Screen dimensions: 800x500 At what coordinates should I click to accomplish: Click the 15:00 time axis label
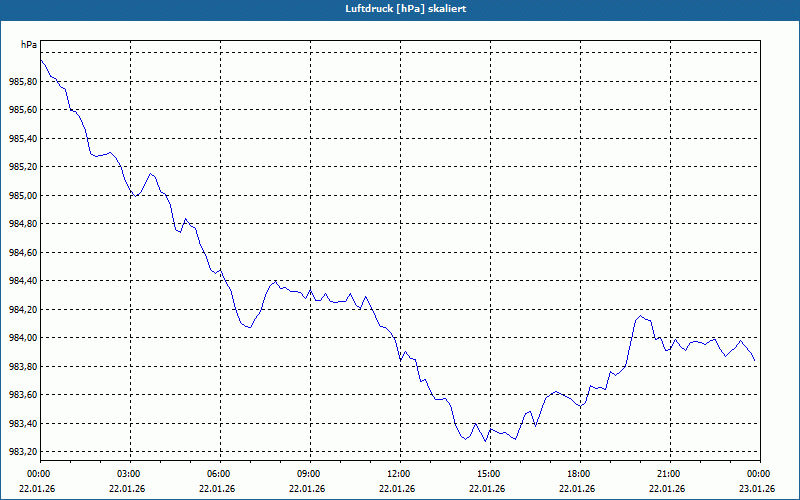(490, 474)
